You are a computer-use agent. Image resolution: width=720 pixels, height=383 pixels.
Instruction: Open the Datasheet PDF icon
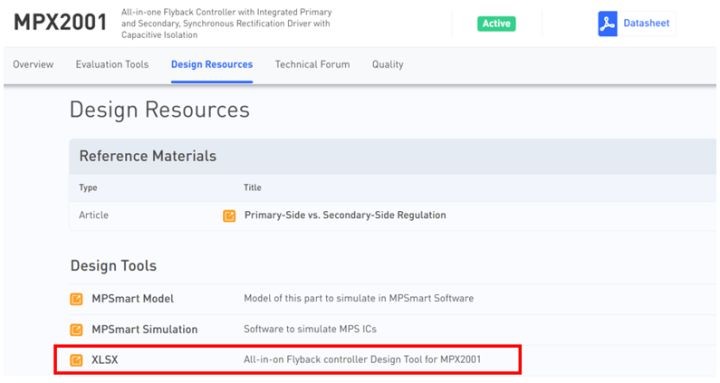[x=607, y=23]
